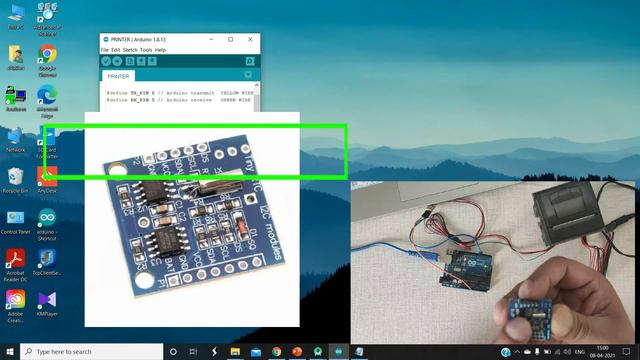640x360 pixels.
Task: Click the Cortana circle on taskbar
Action: [x=173, y=351]
